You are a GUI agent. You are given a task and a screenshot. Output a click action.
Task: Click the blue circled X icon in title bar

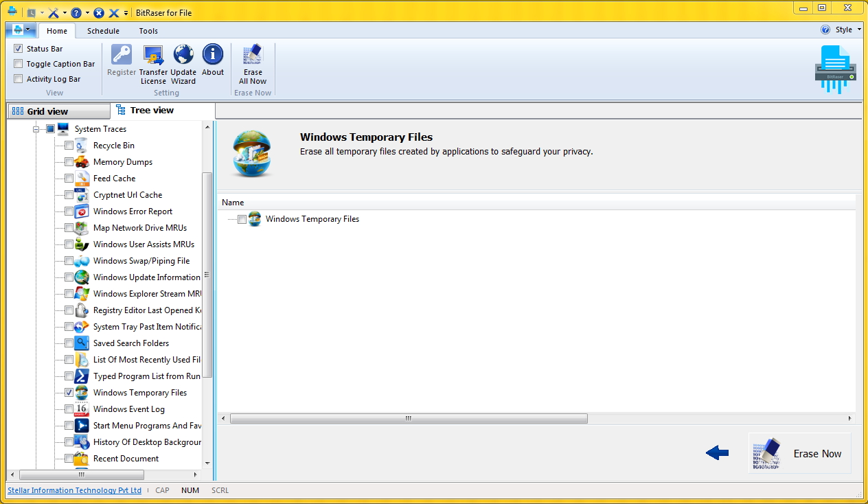pyautogui.click(x=99, y=13)
